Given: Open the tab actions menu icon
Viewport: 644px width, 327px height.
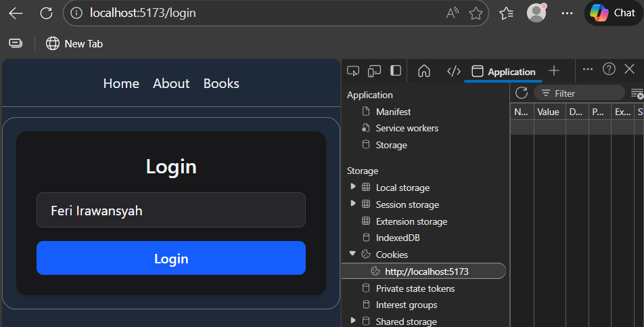Looking at the screenshot, I should (x=16, y=43).
